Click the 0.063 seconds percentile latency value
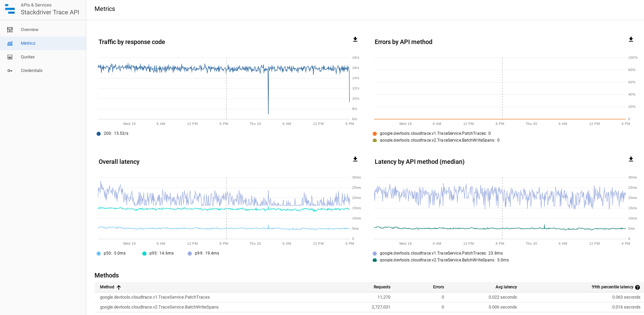Viewport: 644px width, 315px height. 626,297
